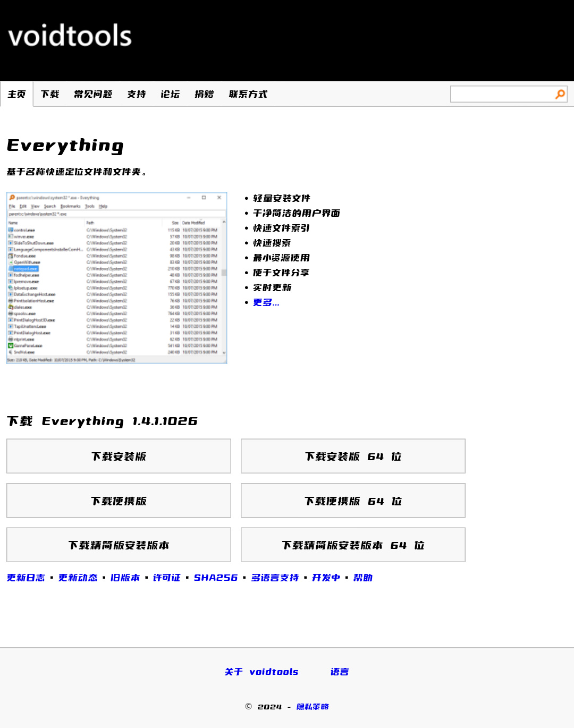
Task: Click the orange search magnifier icon
Action: click(560, 94)
